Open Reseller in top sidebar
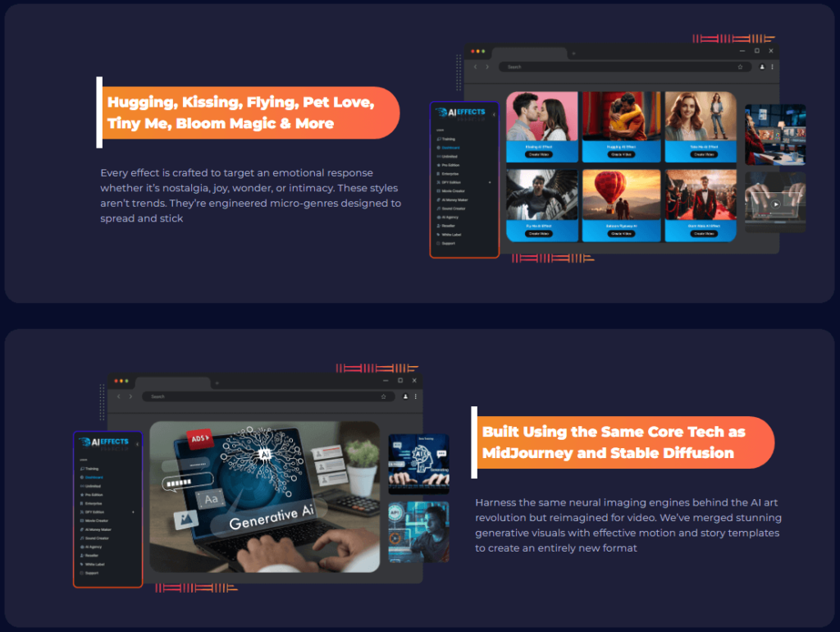840x632 pixels. (x=446, y=226)
